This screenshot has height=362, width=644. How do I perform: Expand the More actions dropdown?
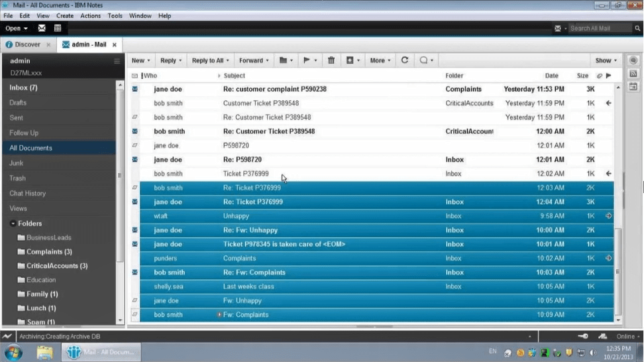click(380, 60)
